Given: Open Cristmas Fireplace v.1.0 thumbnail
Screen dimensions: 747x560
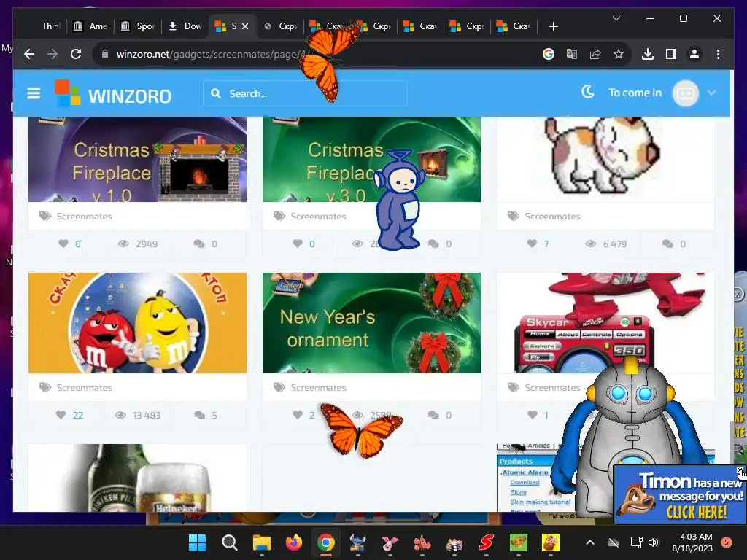Looking at the screenshot, I should pos(137,159).
